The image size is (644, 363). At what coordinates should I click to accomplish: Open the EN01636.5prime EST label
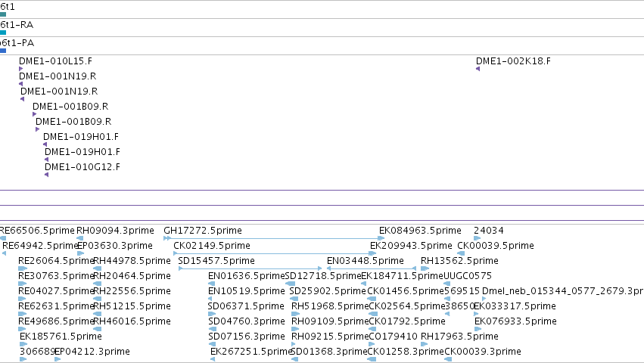tap(247, 276)
